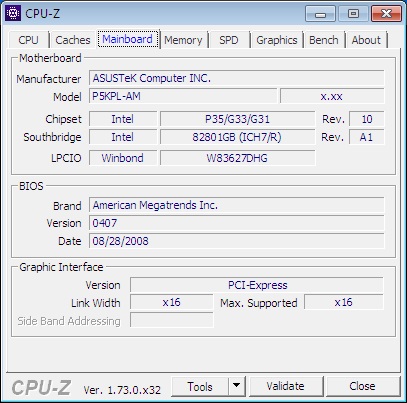407x403 pixels.
Task: Click the Tools button
Action: coord(200,387)
